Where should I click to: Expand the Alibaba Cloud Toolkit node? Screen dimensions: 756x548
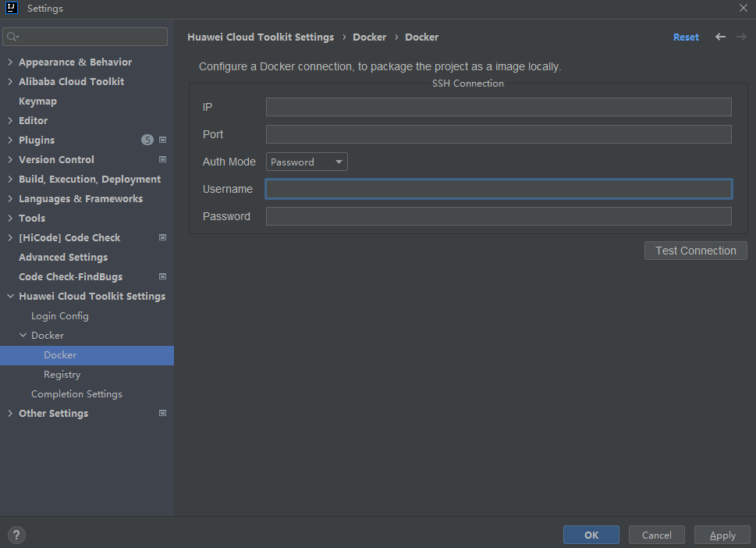pyautogui.click(x=10, y=81)
